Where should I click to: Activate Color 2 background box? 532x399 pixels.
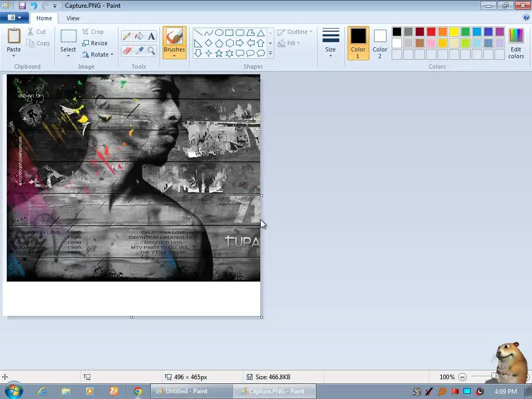tap(380, 43)
